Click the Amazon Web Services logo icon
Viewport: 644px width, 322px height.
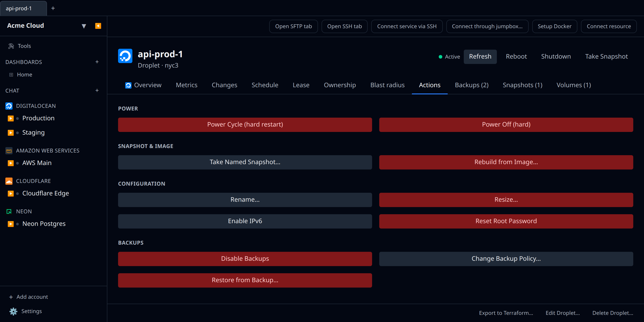coord(9,150)
